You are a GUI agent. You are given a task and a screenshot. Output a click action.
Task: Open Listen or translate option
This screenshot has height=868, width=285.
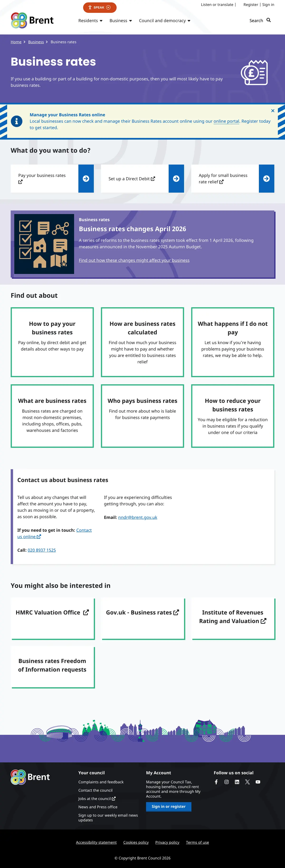click(x=217, y=5)
